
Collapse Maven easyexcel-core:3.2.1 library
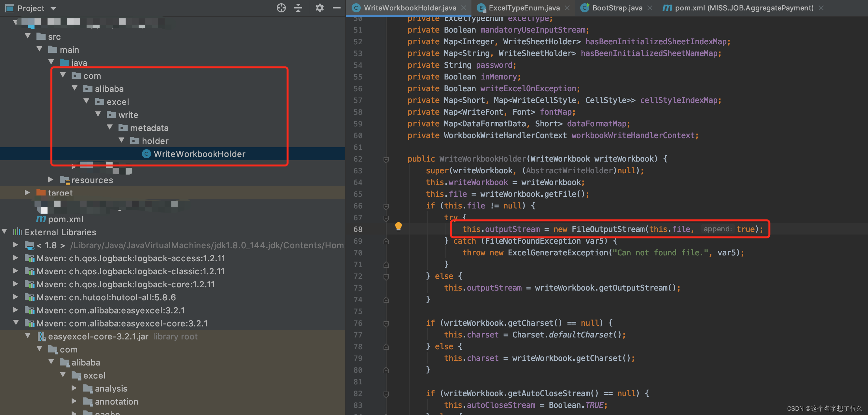[x=16, y=323]
